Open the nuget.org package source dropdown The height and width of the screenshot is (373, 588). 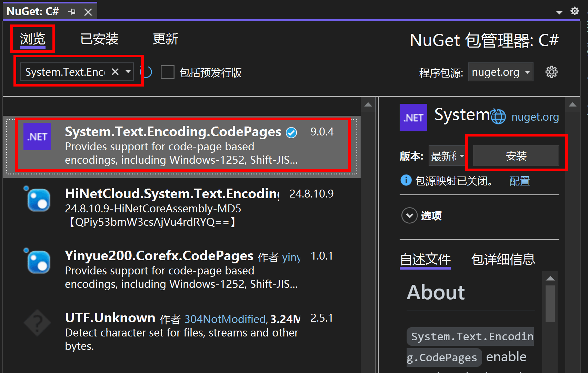tap(500, 72)
